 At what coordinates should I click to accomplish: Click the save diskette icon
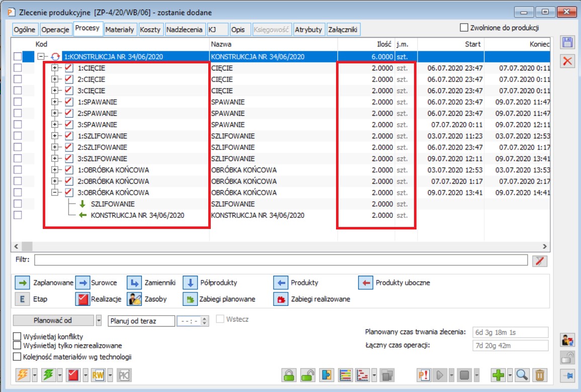coord(567,43)
